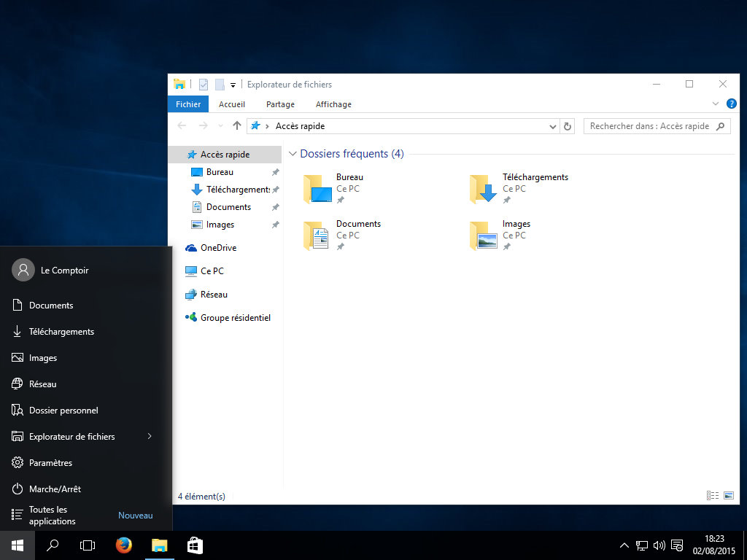The image size is (747, 560).
Task: Switch to details view in status bar
Action: 713,496
